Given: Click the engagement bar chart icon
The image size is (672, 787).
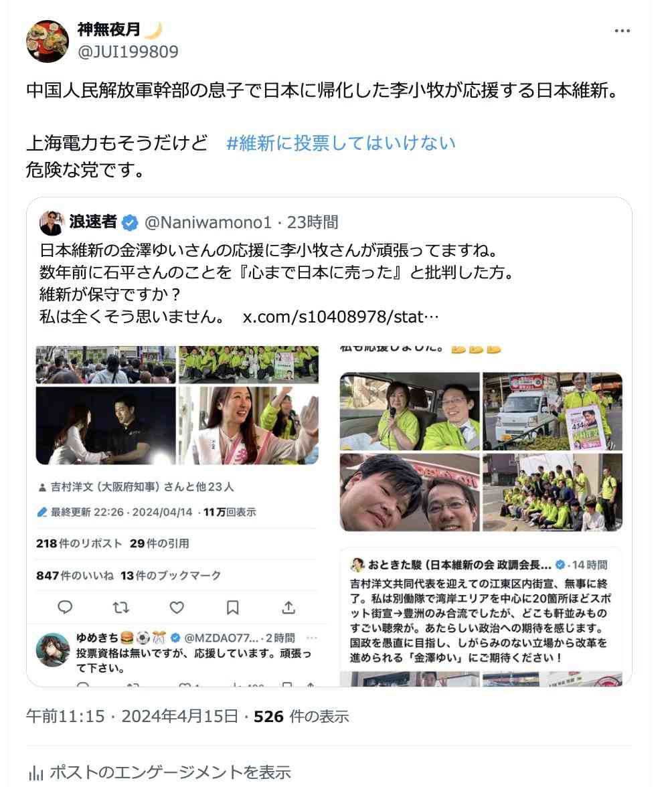Looking at the screenshot, I should tap(35, 772).
